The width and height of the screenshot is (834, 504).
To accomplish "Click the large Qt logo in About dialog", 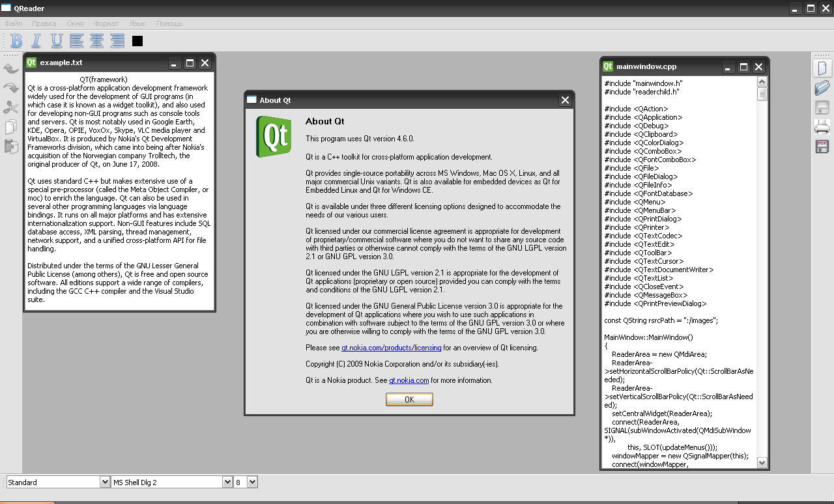I will pyautogui.click(x=274, y=136).
